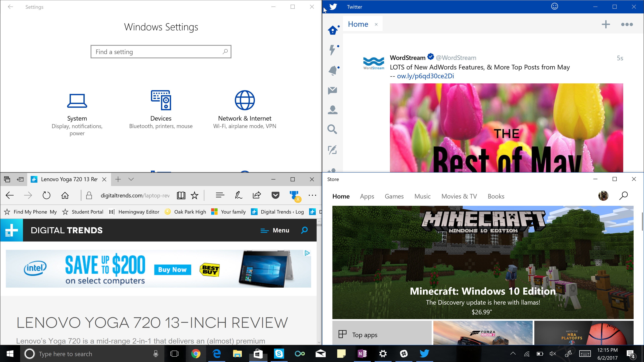Image resolution: width=644 pixels, height=362 pixels.
Task: Open Windows Start menu
Action: [x=10, y=353]
